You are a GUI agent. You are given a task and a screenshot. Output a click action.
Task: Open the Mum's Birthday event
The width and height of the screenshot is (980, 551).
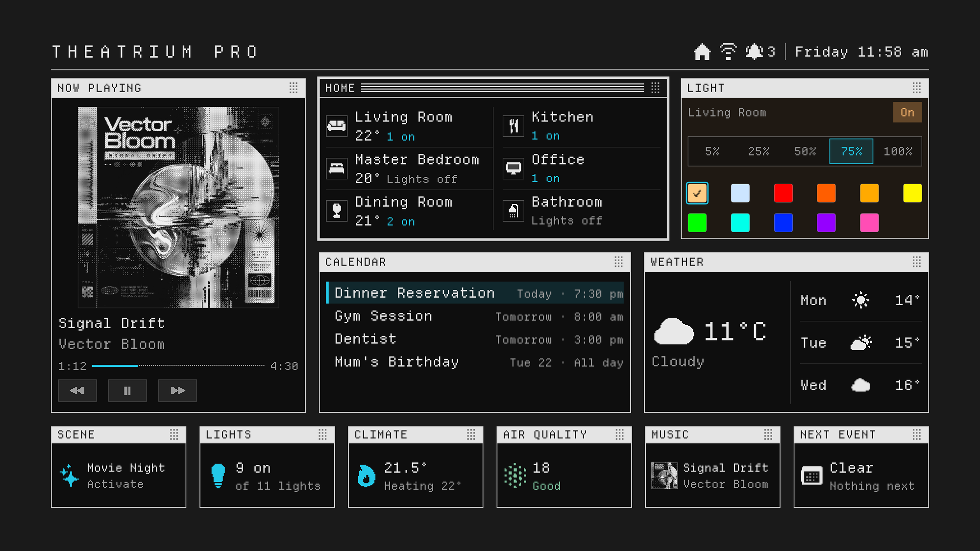coord(475,362)
